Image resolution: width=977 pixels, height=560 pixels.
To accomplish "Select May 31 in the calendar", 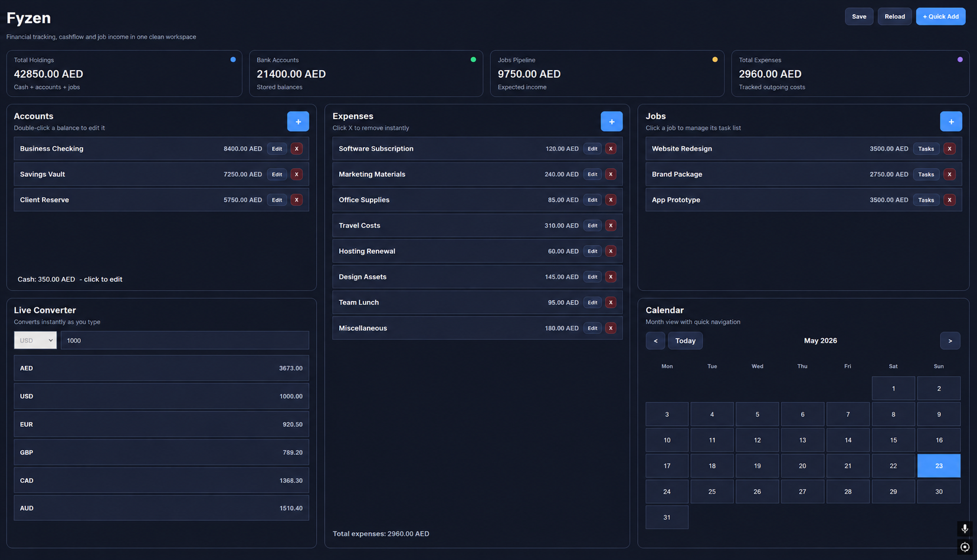I will (667, 517).
